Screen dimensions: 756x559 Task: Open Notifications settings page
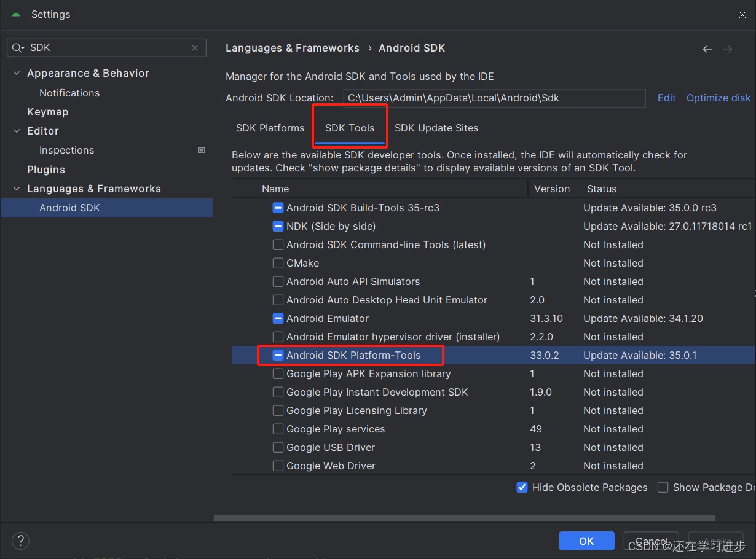point(69,93)
